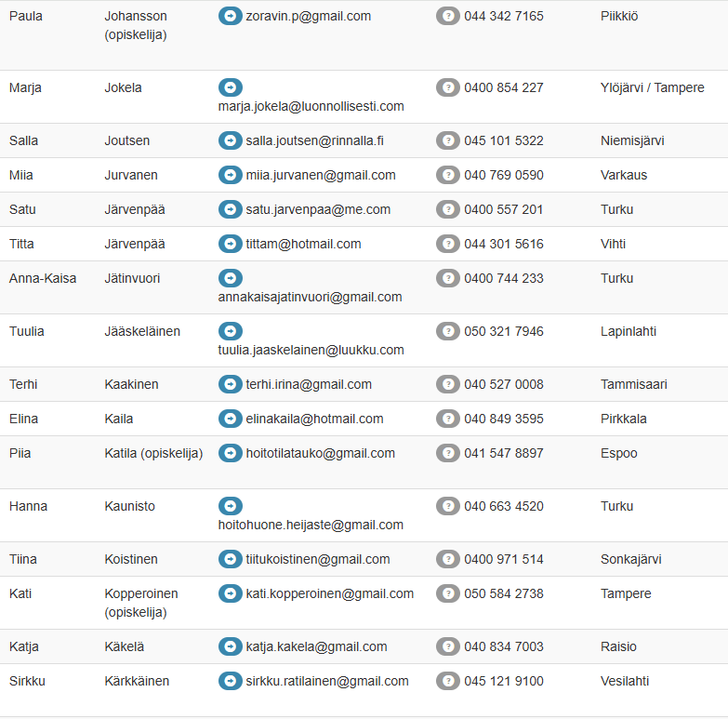The height and width of the screenshot is (719, 728).
Task: Click the question-mark icon beside 045 101 5322
Action: pyautogui.click(x=448, y=140)
